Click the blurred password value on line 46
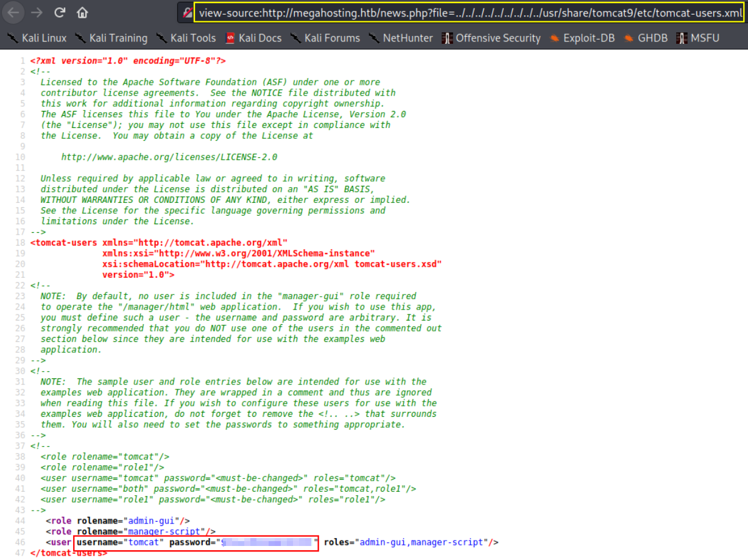 (267, 542)
